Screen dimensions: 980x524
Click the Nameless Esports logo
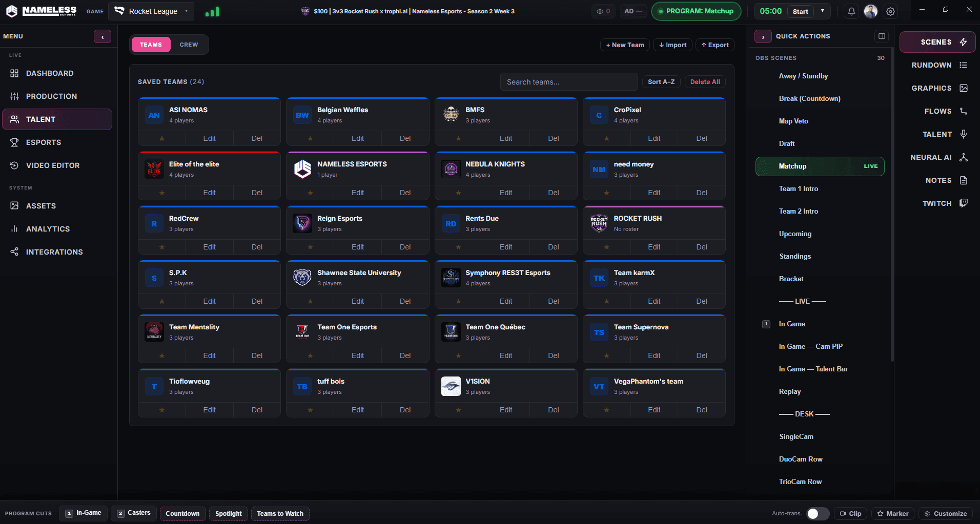[x=41, y=11]
